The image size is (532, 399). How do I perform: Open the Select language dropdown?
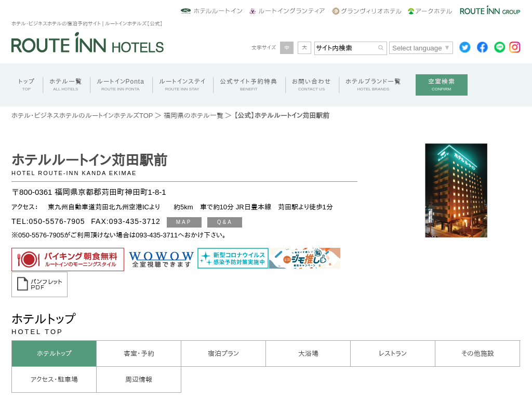click(x=421, y=48)
